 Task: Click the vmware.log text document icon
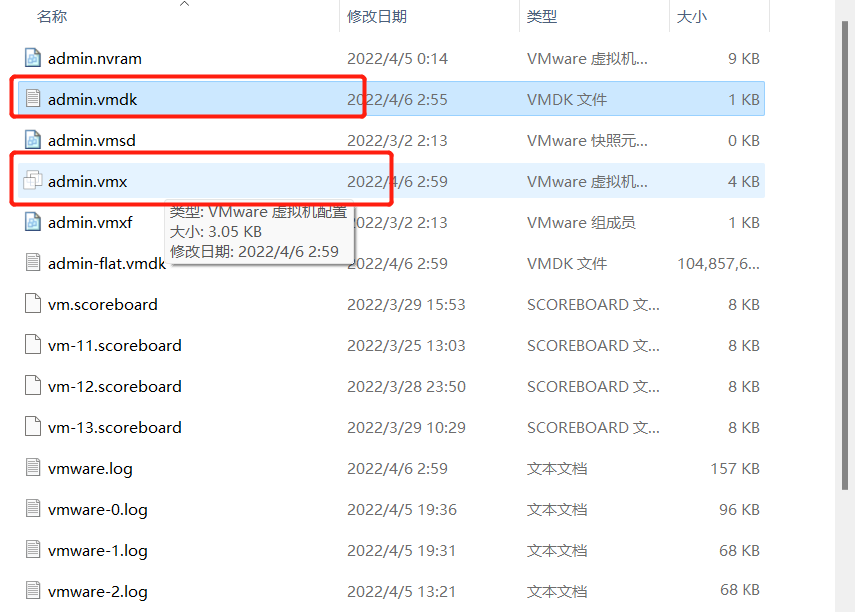[31, 468]
